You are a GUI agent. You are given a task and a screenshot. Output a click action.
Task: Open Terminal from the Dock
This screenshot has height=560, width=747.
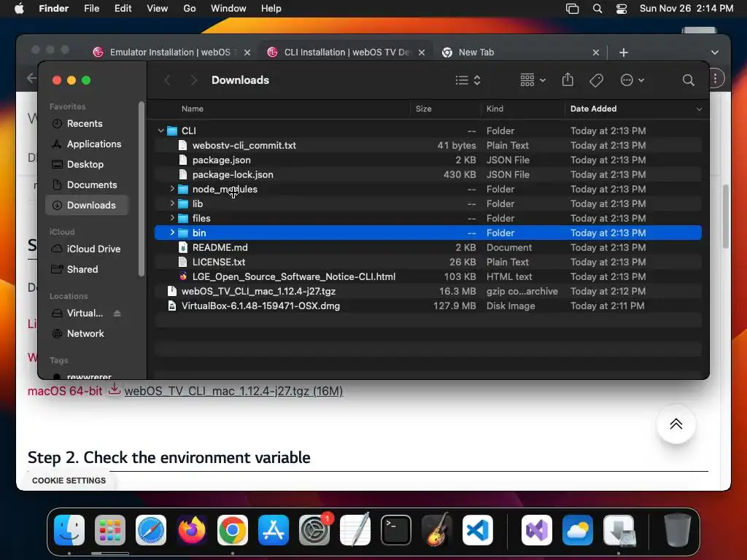click(x=396, y=530)
